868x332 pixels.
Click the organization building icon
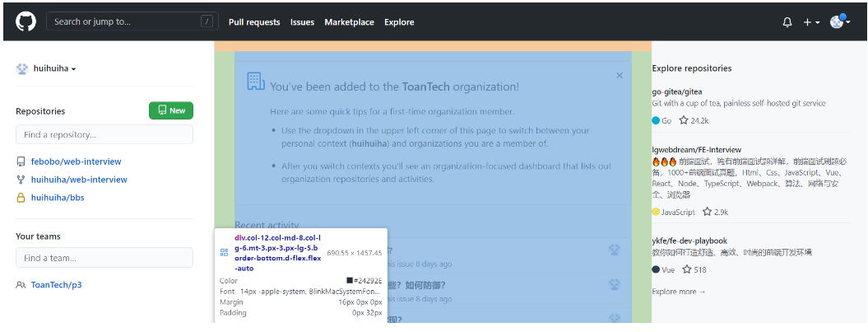(x=255, y=82)
